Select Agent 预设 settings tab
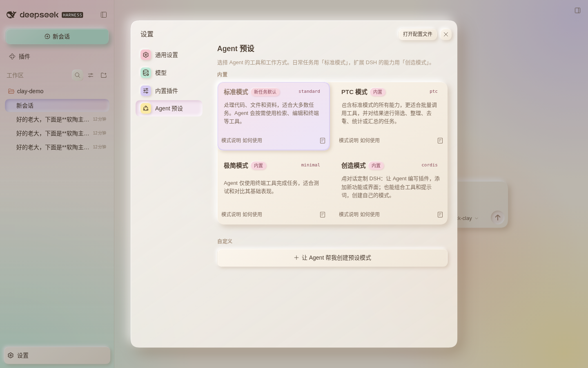The width and height of the screenshot is (588, 368). pyautogui.click(x=169, y=108)
